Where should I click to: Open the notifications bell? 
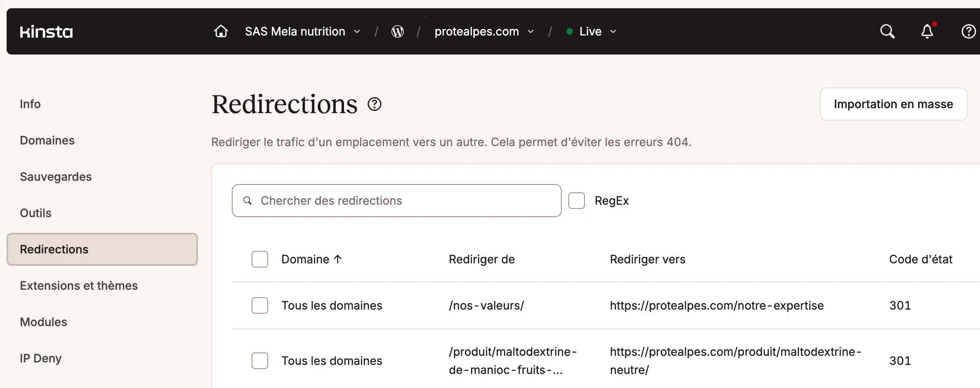pyautogui.click(x=927, y=31)
